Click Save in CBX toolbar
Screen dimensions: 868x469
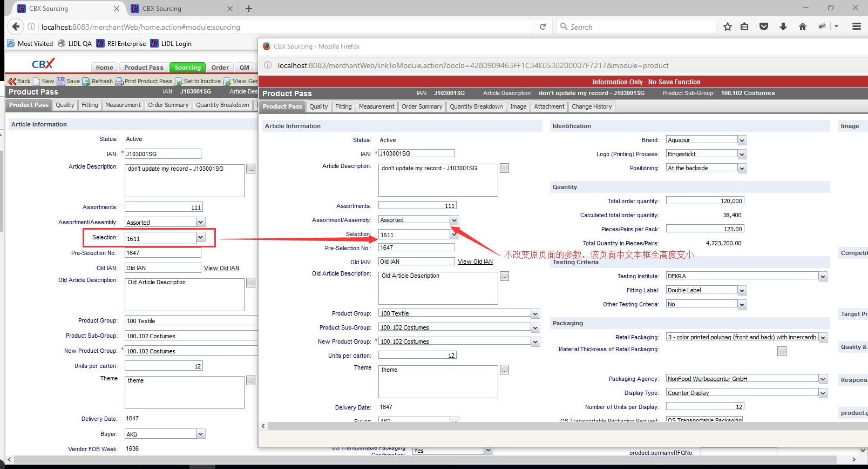pyautogui.click(x=69, y=81)
